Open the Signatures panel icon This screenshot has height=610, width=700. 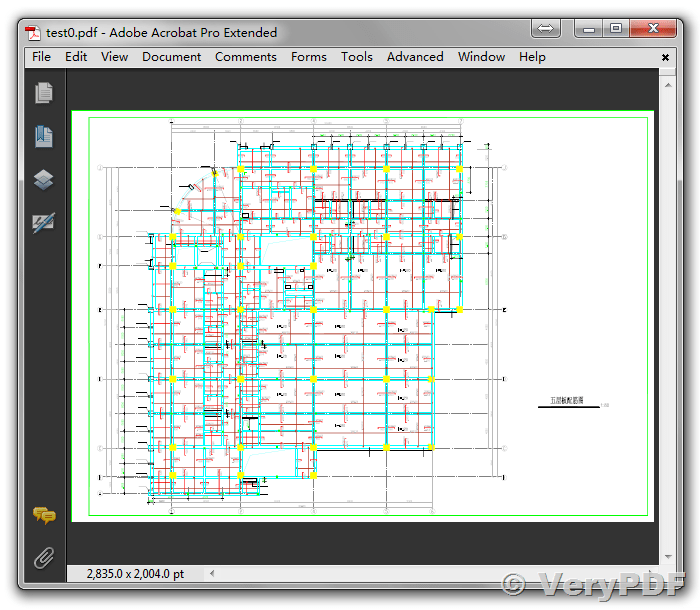pyautogui.click(x=44, y=222)
